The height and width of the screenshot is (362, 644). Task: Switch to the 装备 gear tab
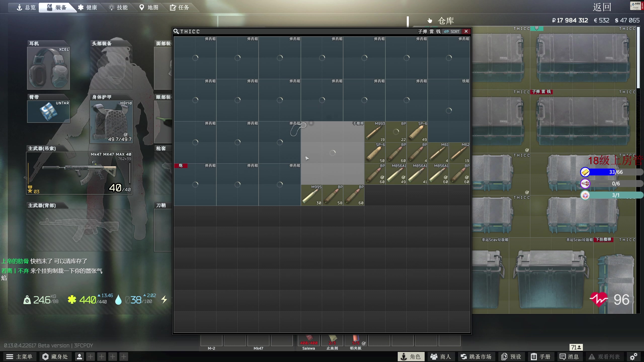pyautogui.click(x=57, y=8)
